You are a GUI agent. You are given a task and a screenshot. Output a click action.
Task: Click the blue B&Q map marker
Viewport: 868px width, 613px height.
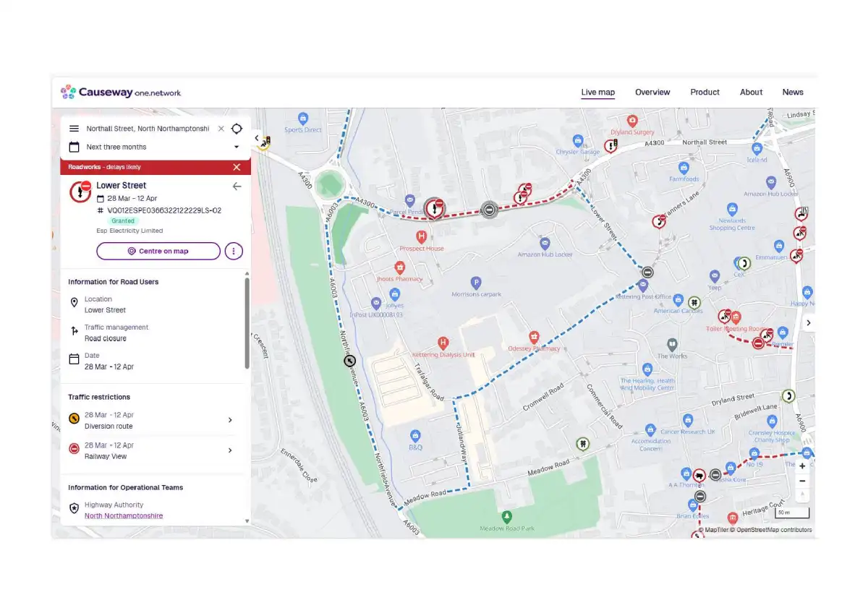(x=415, y=436)
